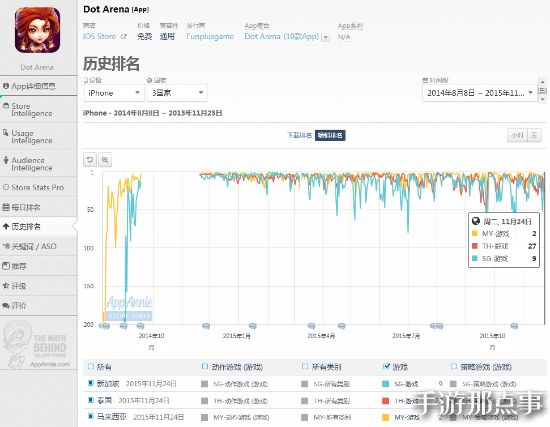Open Store Intelligence in the sidebar
Image resolution: width=550 pixels, height=427 pixels.
[x=38, y=109]
